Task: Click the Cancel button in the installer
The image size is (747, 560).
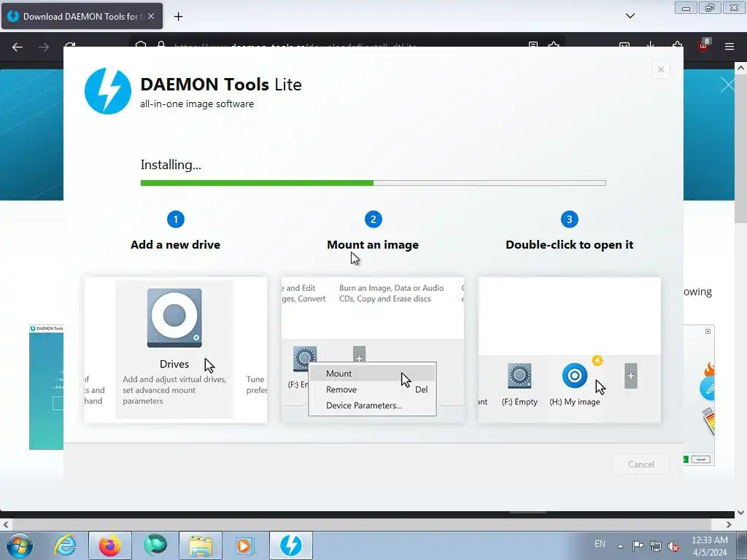Action: (640, 464)
